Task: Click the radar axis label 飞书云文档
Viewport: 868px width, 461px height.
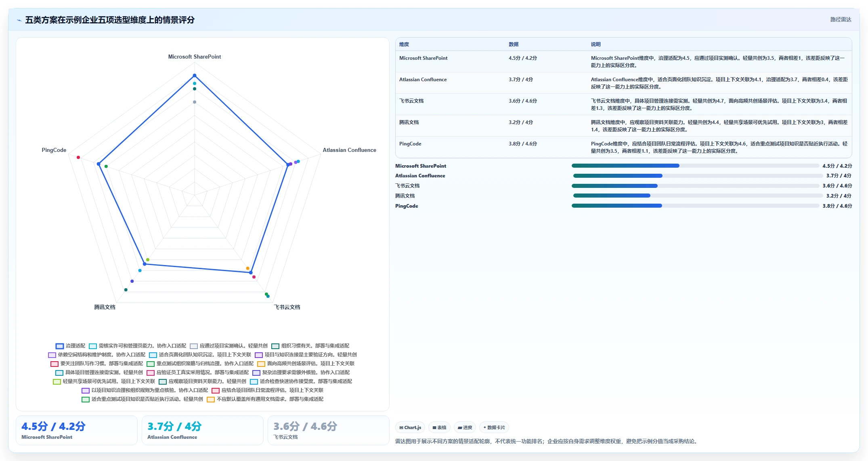Action: 287,307
